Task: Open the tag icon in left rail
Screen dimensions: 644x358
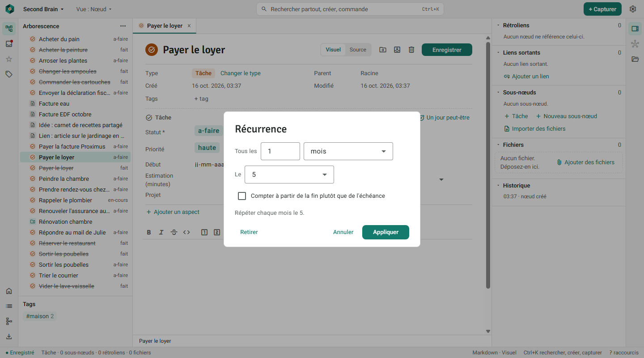Action: (x=9, y=74)
